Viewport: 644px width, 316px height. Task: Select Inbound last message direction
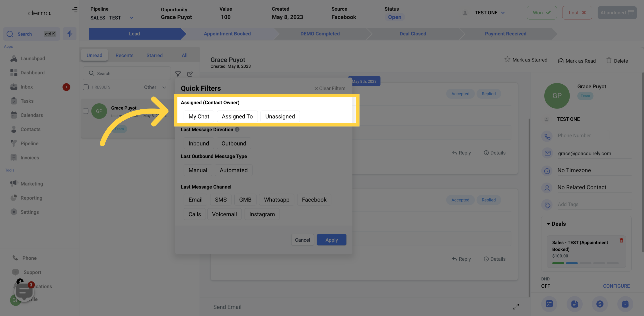pyautogui.click(x=198, y=143)
